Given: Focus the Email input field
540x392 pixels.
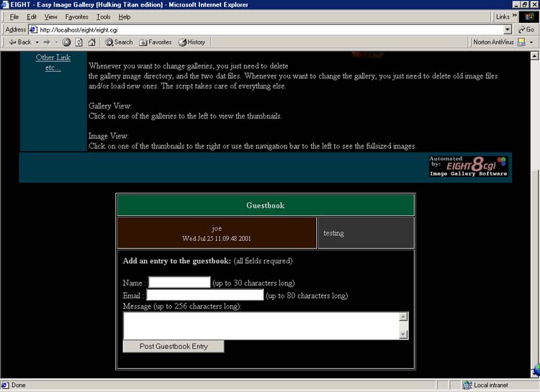Looking at the screenshot, I should 204,296.
